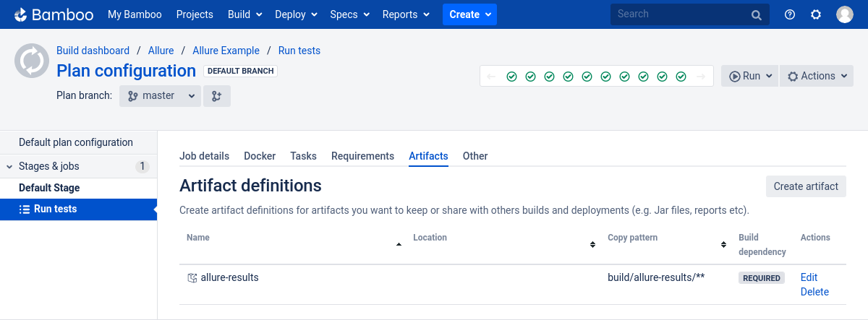Open the Plan configuration heading link
The image size is (868, 320).
(126, 71)
